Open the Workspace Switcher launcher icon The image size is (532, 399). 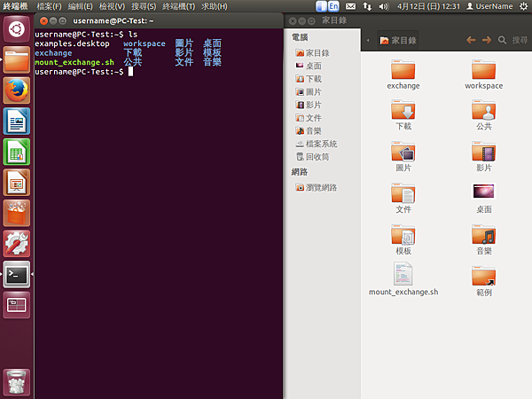(x=16, y=305)
